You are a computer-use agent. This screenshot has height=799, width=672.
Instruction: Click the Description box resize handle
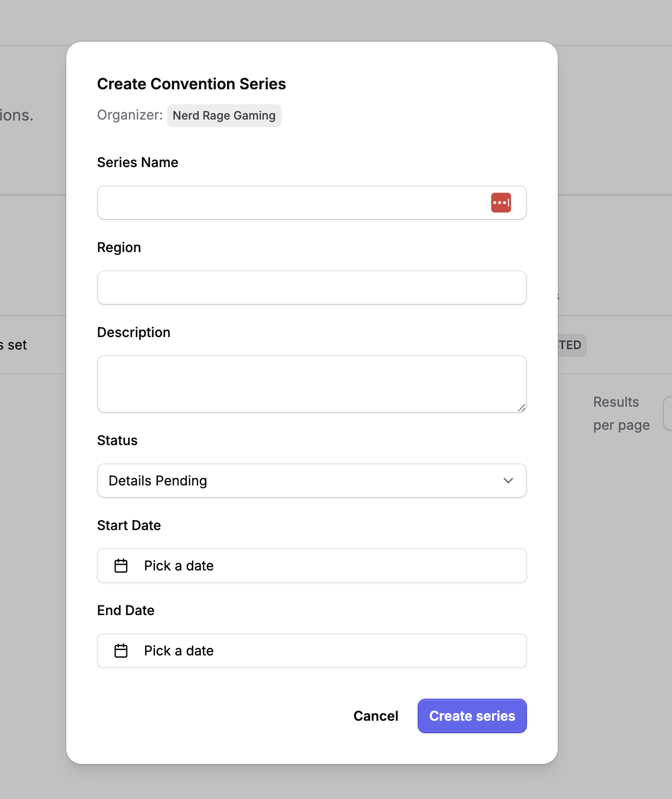point(521,408)
